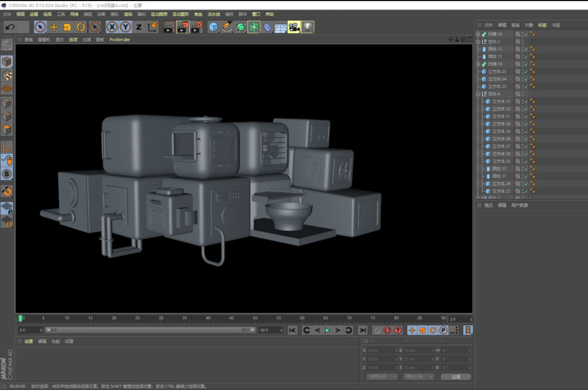The width and height of the screenshot is (588, 390).
Task: Click the coordinate system cube icon
Action: [153, 27]
